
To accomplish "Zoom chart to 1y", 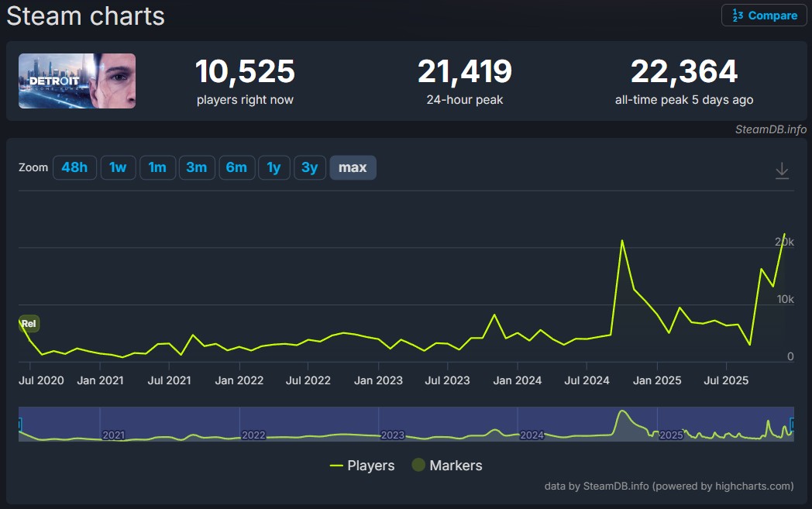I will [274, 167].
